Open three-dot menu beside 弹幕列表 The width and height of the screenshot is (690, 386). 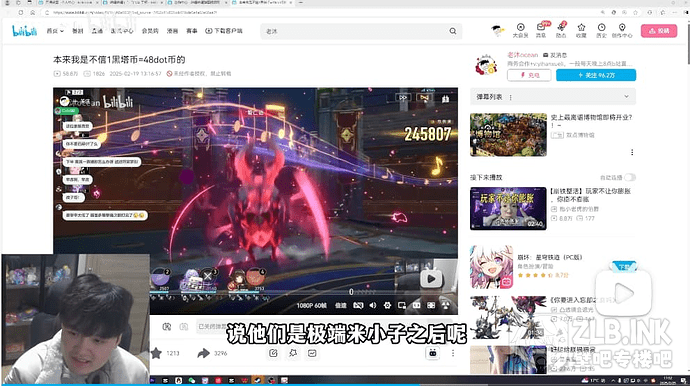[x=510, y=97]
